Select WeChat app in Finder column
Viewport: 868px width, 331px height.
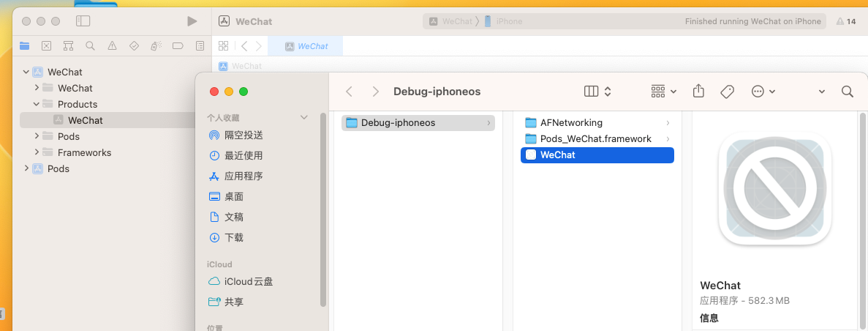tap(597, 155)
